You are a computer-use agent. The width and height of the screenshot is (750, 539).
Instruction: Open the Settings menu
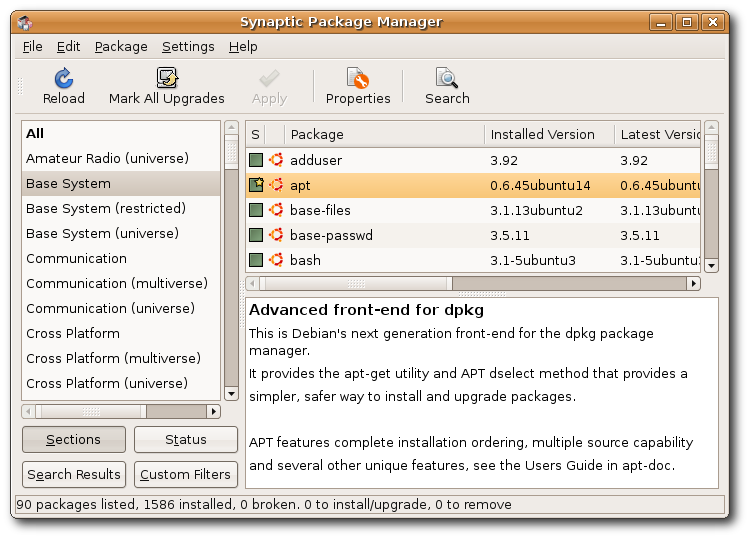pos(188,47)
